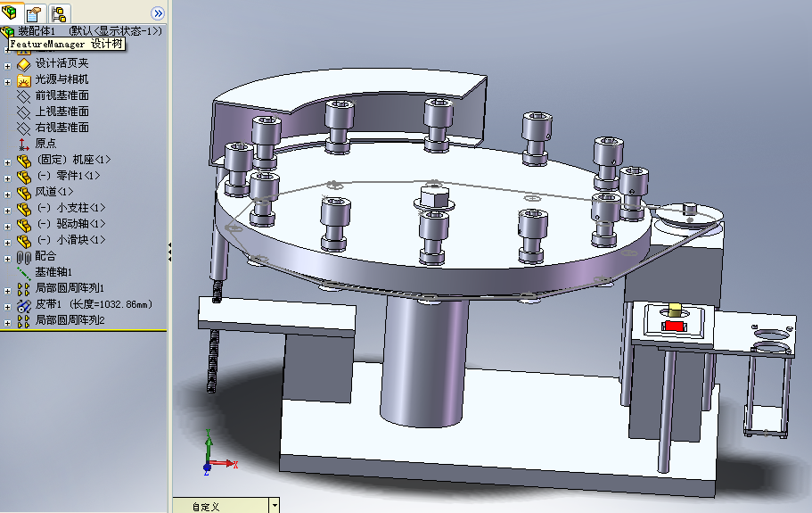
Task: Click the 前视基准面 plane icon
Action: (24, 96)
